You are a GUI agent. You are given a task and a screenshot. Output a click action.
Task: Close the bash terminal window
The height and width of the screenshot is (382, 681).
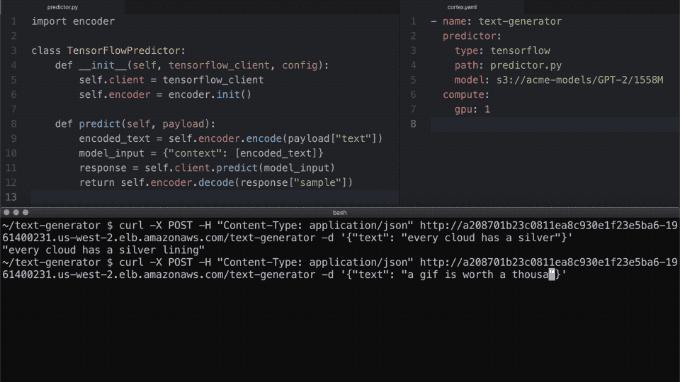[x=7, y=212]
